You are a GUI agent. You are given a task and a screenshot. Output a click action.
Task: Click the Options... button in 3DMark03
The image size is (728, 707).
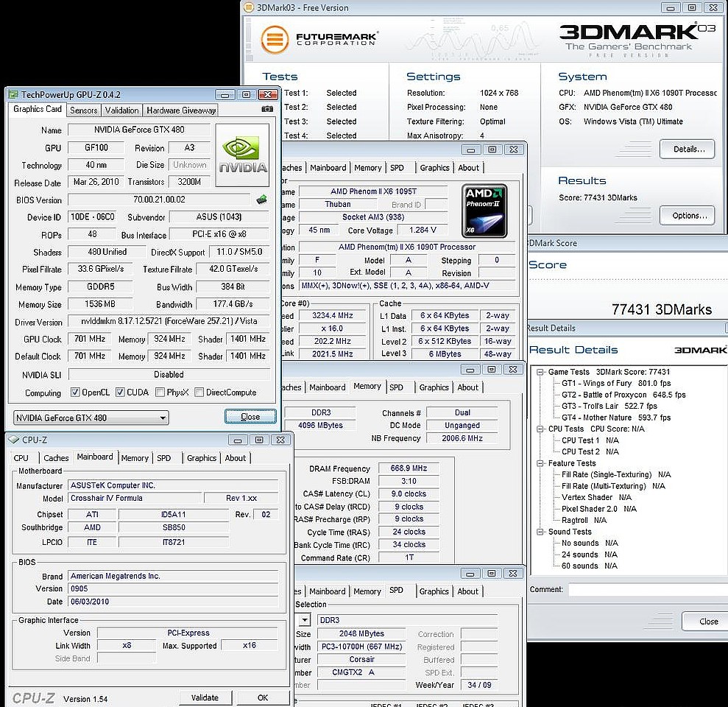click(688, 216)
